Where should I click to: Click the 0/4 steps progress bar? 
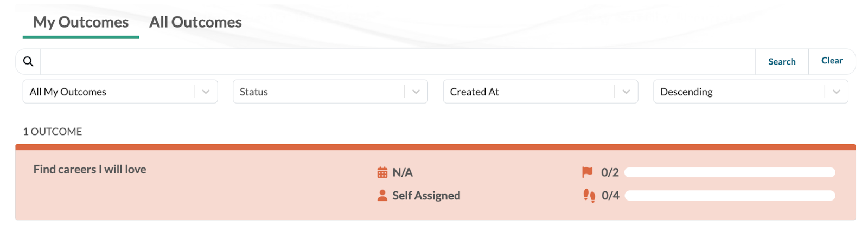(729, 196)
